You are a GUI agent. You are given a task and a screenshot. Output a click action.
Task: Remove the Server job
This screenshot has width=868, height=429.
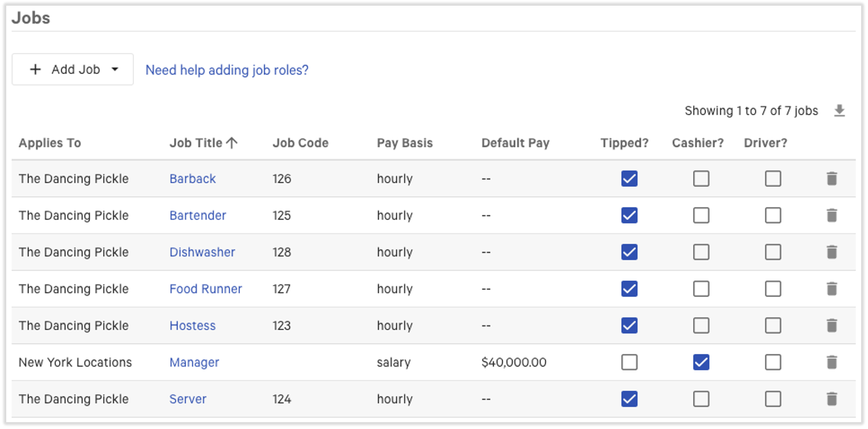click(x=832, y=399)
